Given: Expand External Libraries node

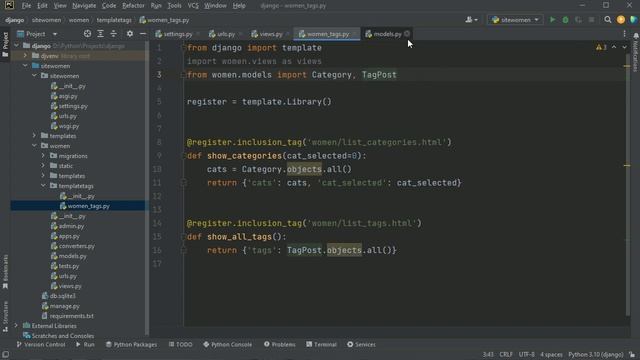Looking at the screenshot, I should (x=16, y=326).
